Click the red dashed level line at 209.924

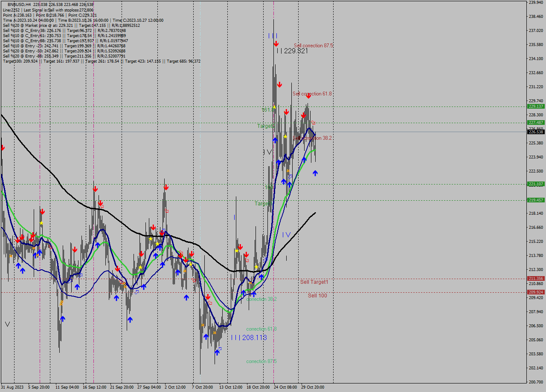171,292
